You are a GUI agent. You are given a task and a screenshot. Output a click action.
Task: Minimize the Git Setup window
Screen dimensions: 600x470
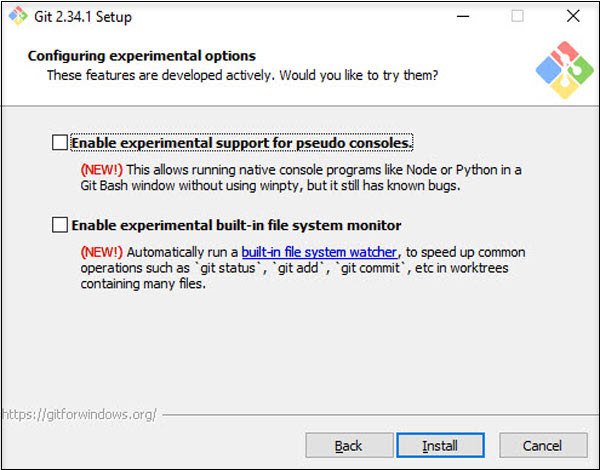point(461,17)
